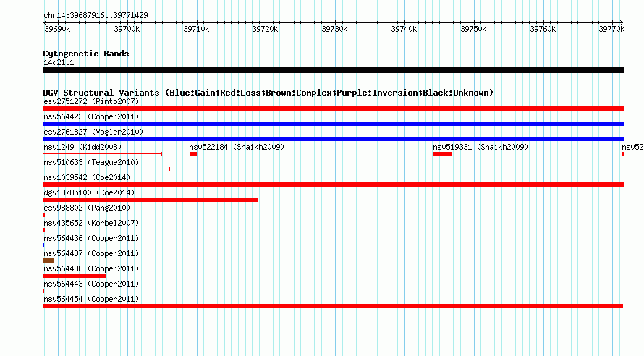This screenshot has width=644, height=356.
Task: Select small red bar of nsv522184
Action: coord(193,154)
